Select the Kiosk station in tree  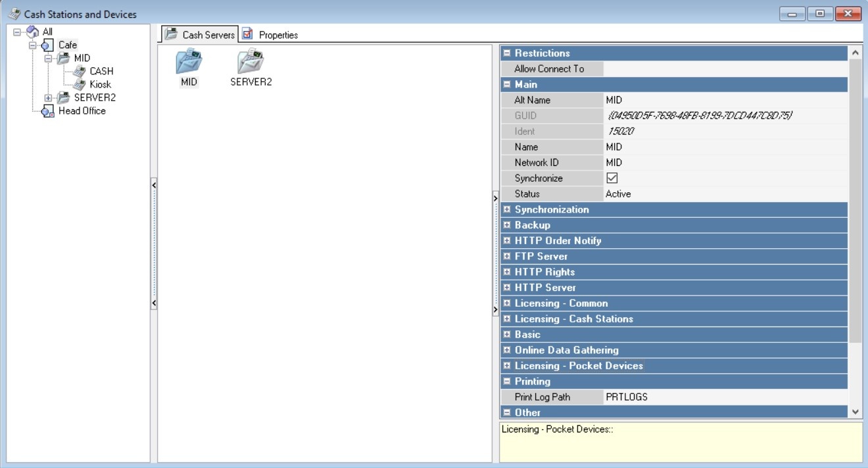coord(100,84)
